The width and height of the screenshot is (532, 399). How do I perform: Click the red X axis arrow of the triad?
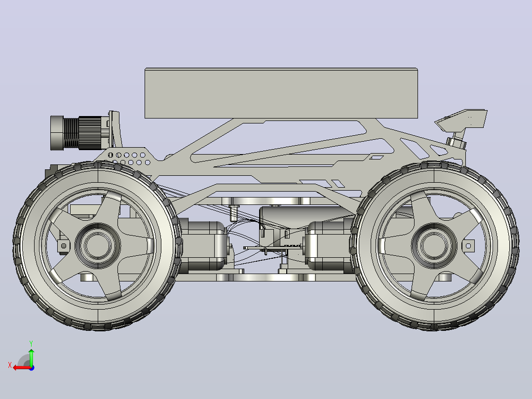click(x=21, y=368)
